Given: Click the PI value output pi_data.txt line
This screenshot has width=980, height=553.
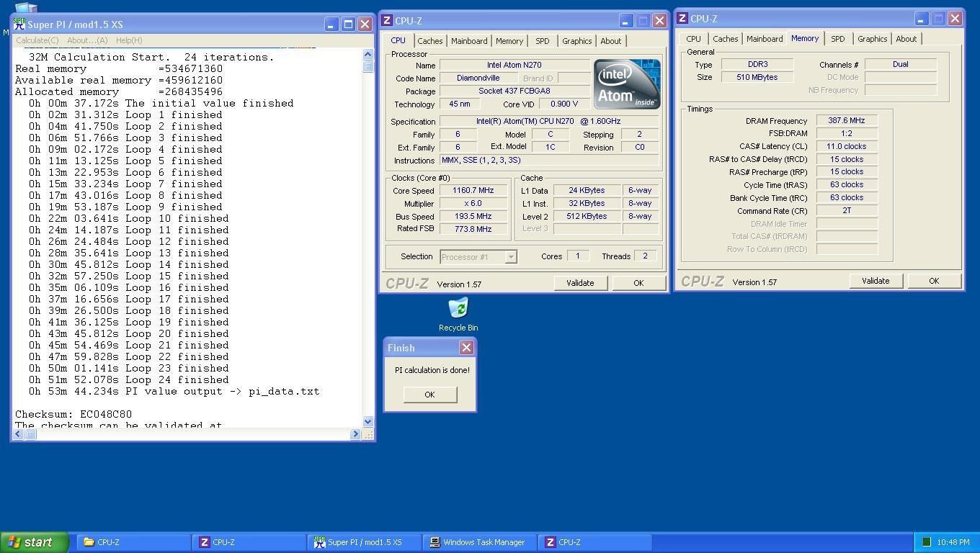Looking at the screenshot, I should point(174,391).
